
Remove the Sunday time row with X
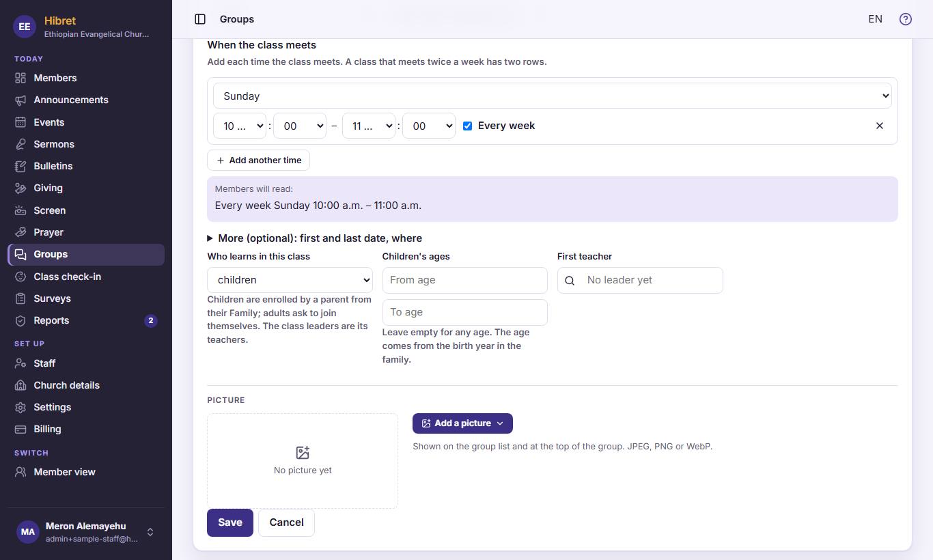coord(880,126)
